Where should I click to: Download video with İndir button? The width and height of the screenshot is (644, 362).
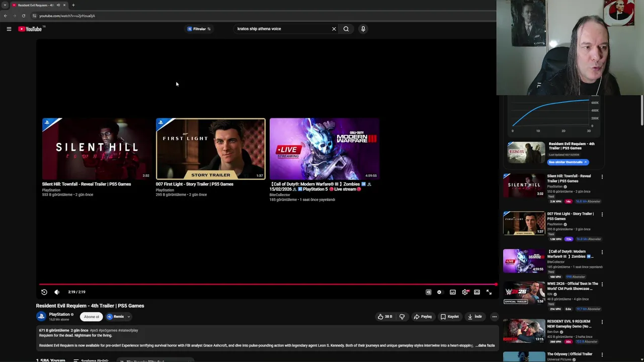click(x=475, y=317)
